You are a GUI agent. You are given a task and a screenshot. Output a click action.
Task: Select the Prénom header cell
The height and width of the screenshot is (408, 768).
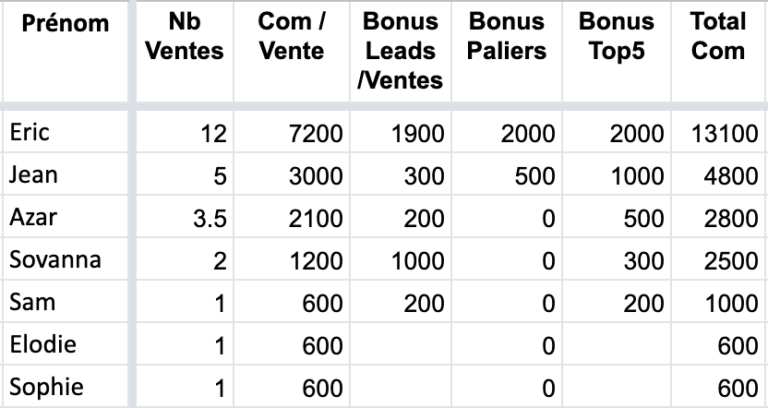click(65, 51)
